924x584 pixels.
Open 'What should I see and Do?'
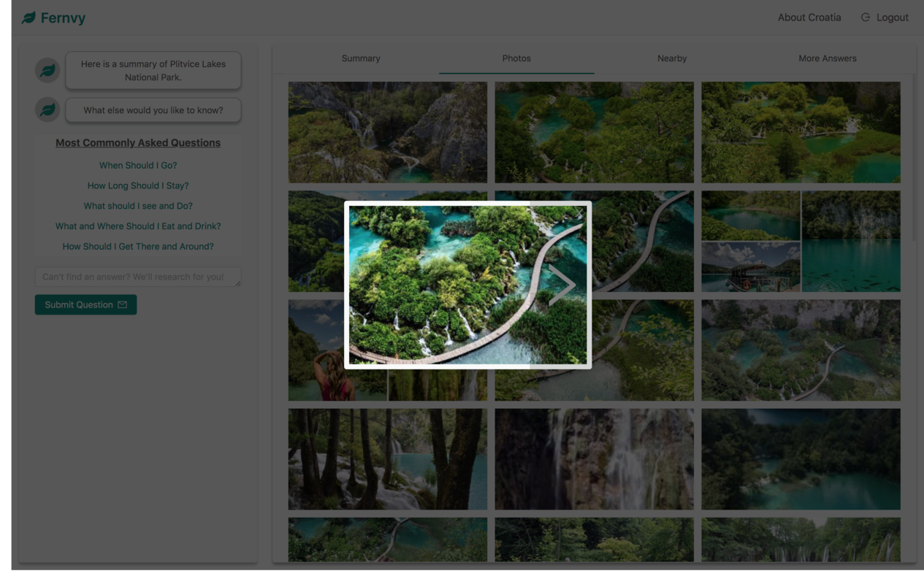137,206
